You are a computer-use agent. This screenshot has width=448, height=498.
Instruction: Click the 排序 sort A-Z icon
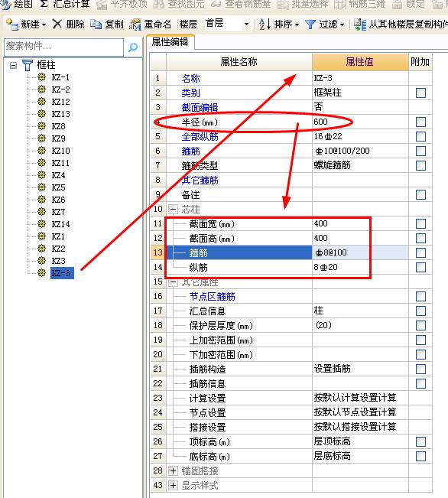(265, 24)
